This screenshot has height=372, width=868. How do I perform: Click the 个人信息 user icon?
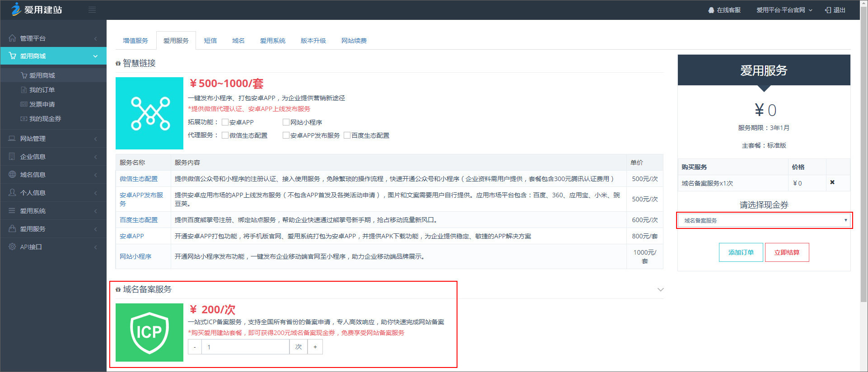[12, 192]
